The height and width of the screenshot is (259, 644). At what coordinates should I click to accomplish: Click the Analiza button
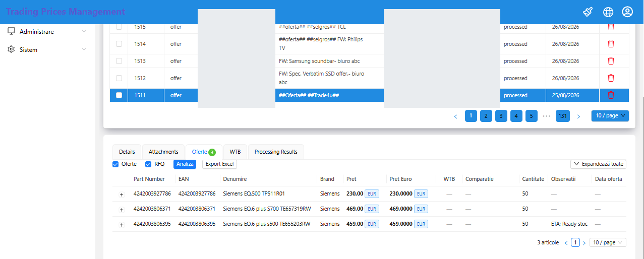tap(185, 164)
